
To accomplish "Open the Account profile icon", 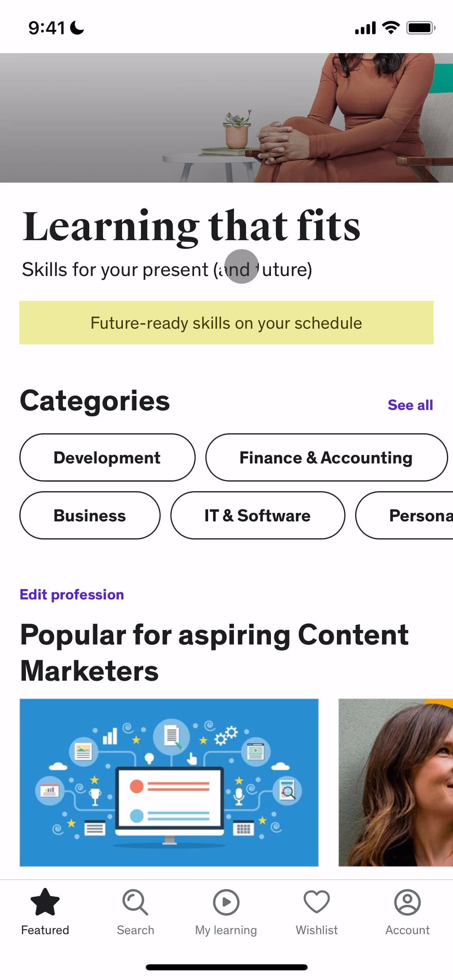I will point(408,902).
